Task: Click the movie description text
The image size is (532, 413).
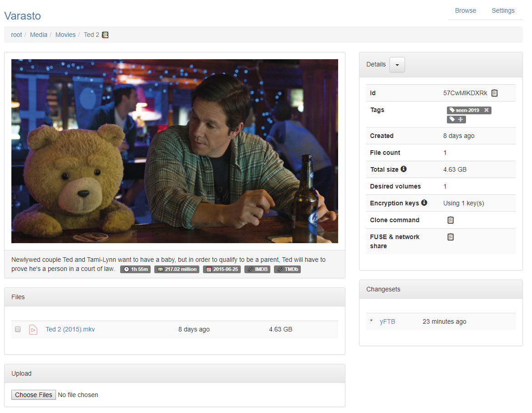Action: [168, 264]
